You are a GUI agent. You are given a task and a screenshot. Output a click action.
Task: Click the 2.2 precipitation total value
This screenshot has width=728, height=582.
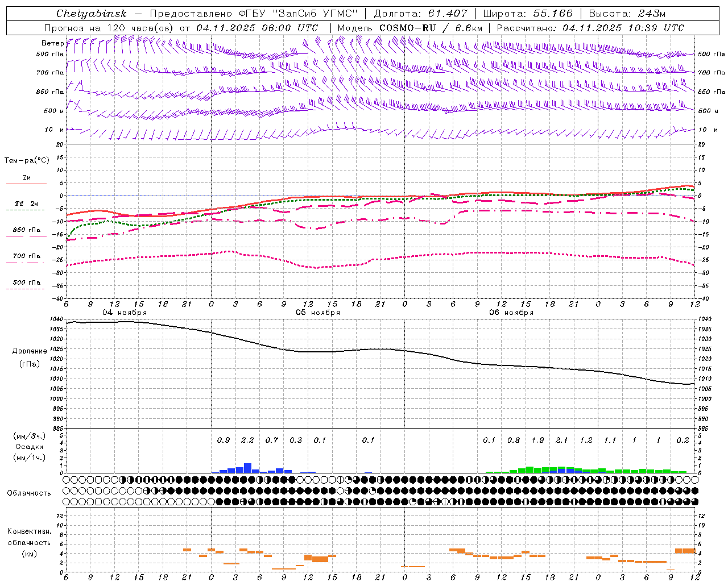247,440
